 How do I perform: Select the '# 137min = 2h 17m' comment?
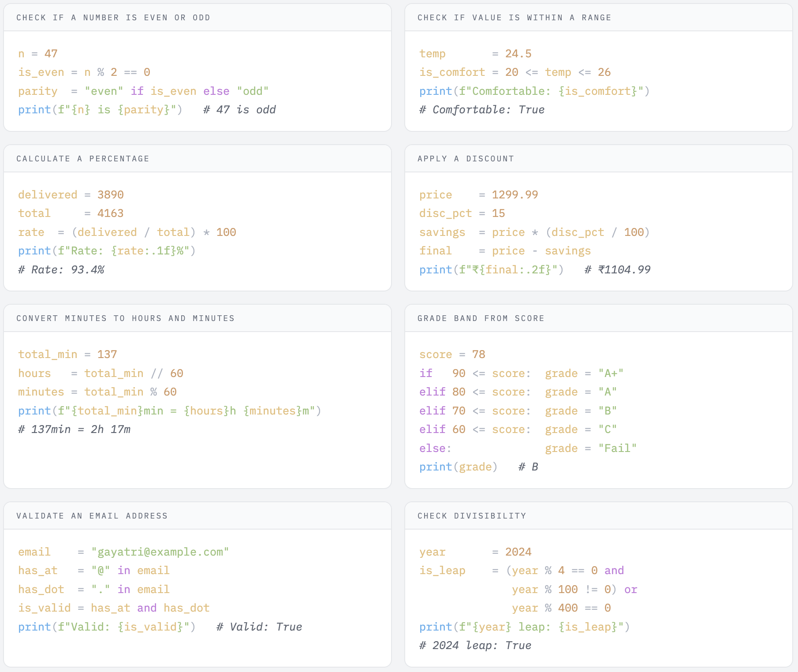point(75,429)
